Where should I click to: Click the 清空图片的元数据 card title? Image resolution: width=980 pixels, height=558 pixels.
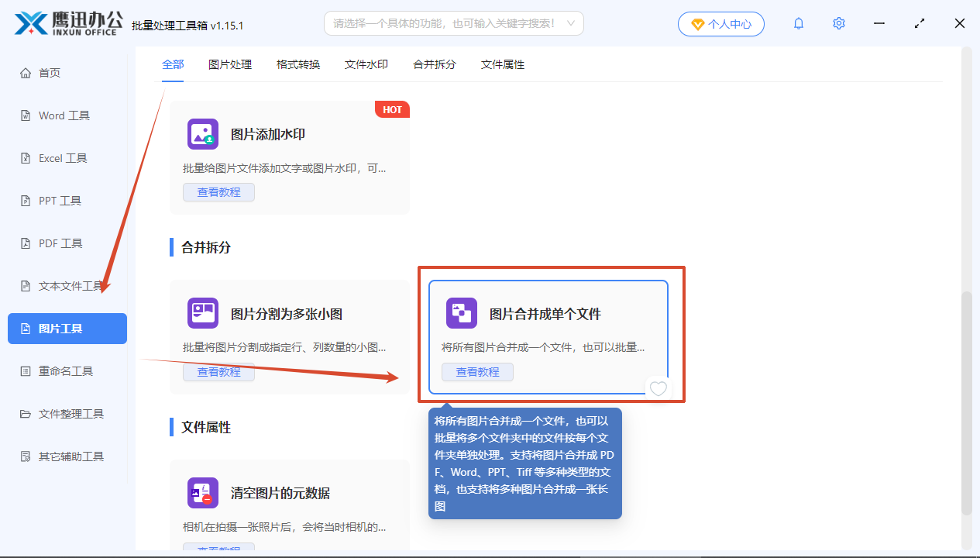click(x=280, y=493)
